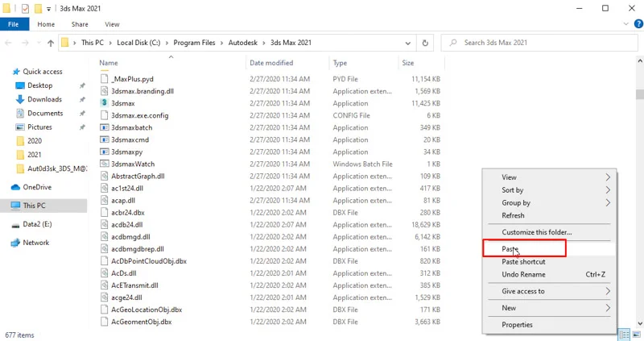Viewport: 644px width, 341px height.
Task: Select the 3dsmax.exe.config file name
Action: [139, 115]
